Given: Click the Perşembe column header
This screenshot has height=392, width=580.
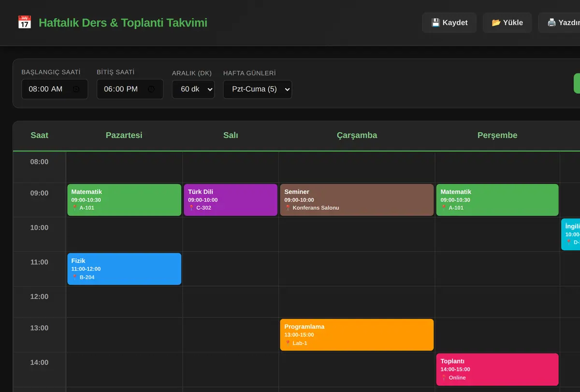Looking at the screenshot, I should tap(497, 135).
